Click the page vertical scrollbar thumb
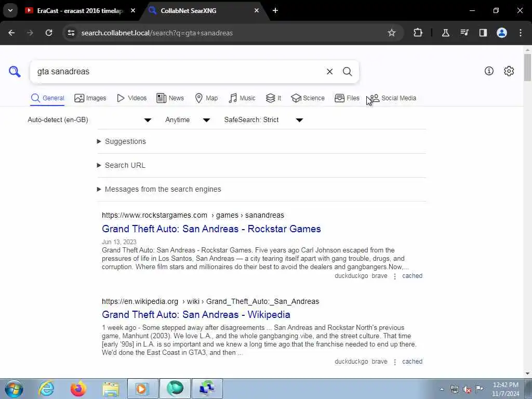Image resolution: width=532 pixels, height=399 pixels. point(527,67)
